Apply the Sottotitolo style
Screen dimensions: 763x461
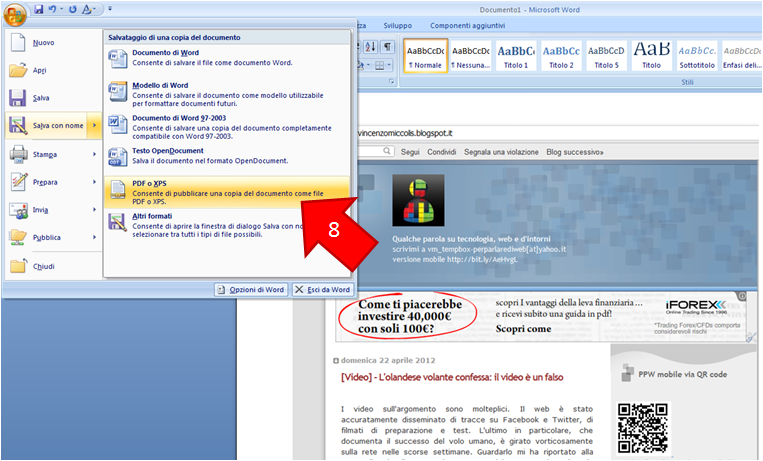click(x=697, y=56)
